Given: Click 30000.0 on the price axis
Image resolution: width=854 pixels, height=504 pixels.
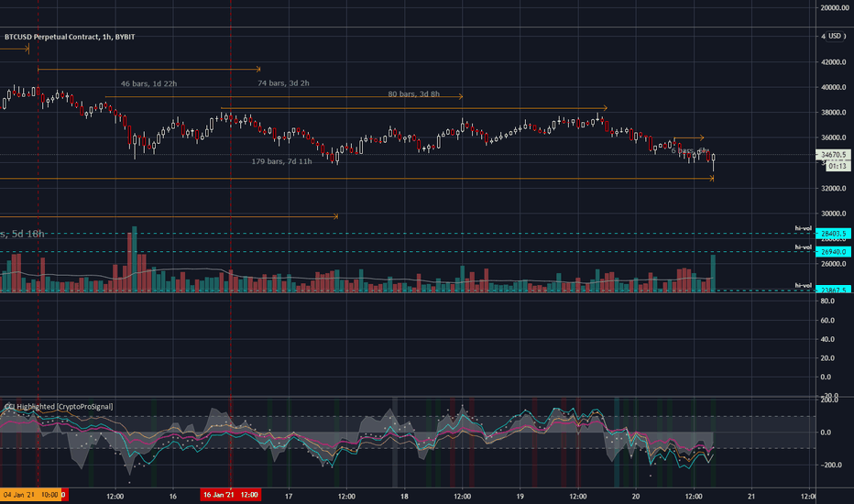Looking at the screenshot, I should point(833,214).
